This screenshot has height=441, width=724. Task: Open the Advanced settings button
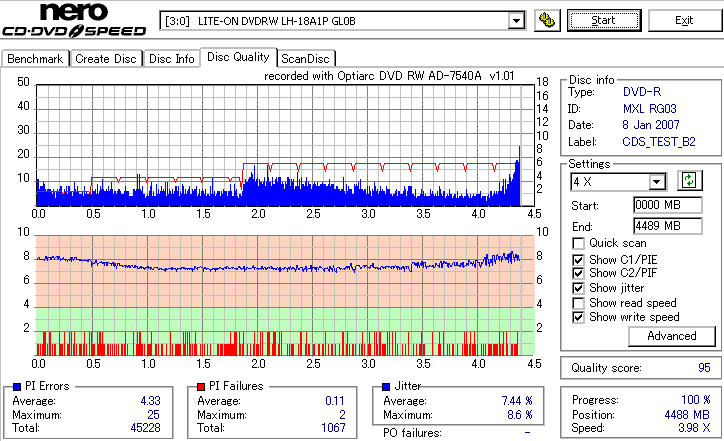click(672, 336)
